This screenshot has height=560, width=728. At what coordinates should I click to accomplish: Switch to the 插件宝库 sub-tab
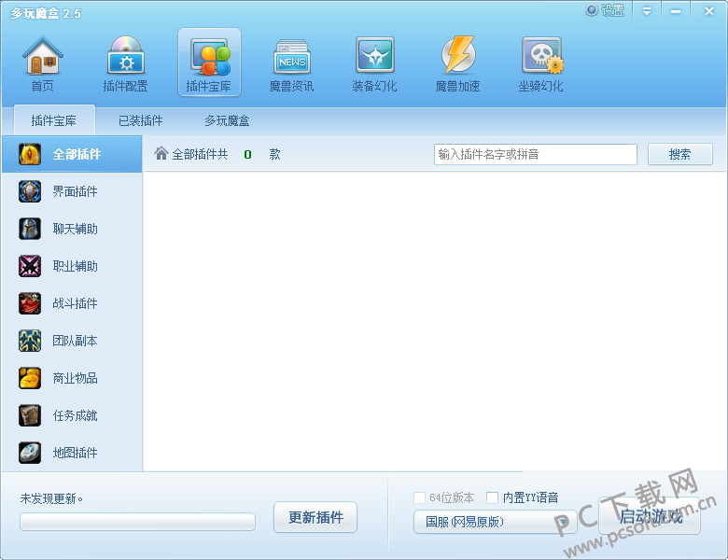(x=54, y=120)
